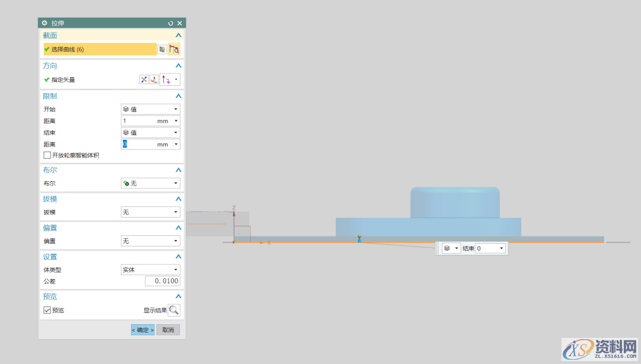Click the 确定 button
Viewport: 641px width, 364px height.
[x=142, y=330]
